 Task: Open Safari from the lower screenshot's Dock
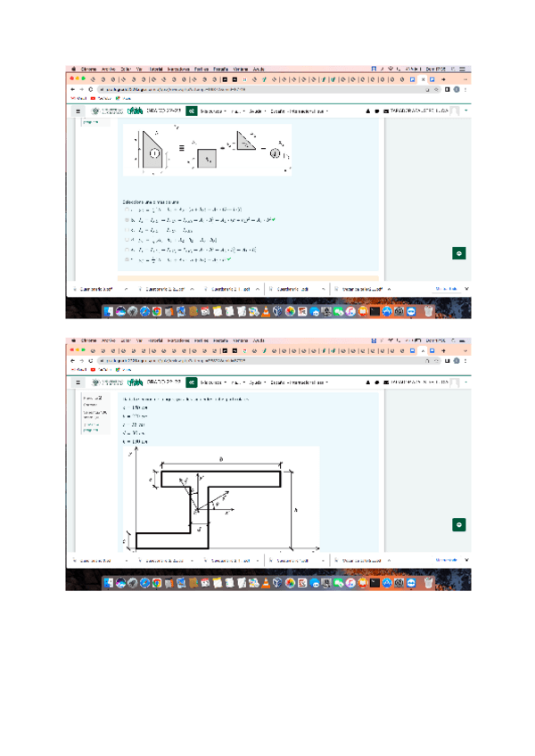pos(144,583)
